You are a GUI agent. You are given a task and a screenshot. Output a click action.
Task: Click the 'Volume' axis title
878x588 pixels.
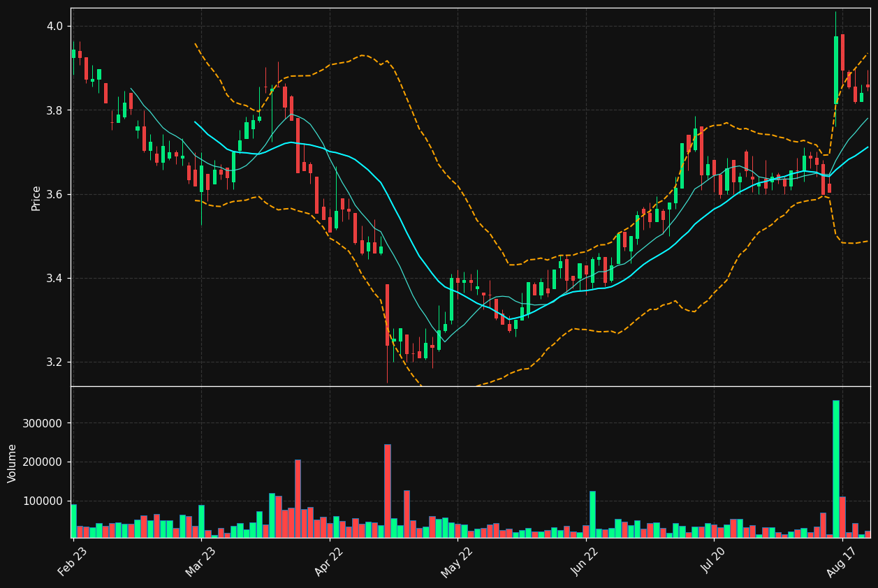13,462
